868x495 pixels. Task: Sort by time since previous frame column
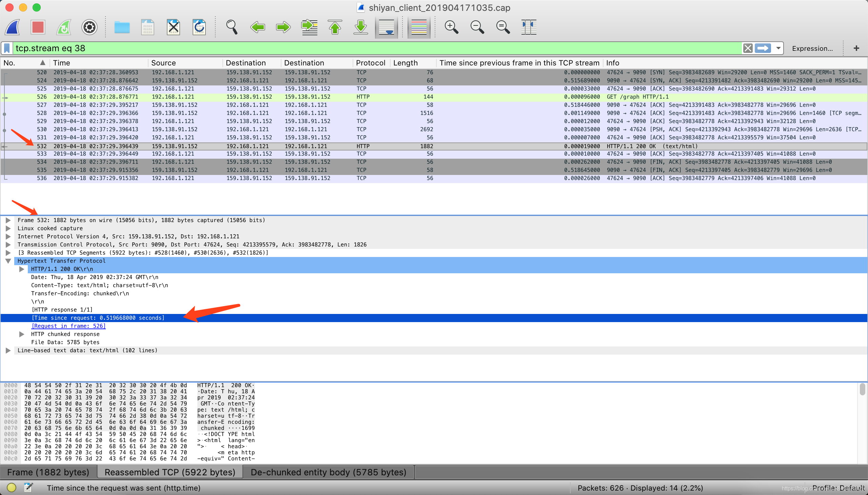click(519, 63)
